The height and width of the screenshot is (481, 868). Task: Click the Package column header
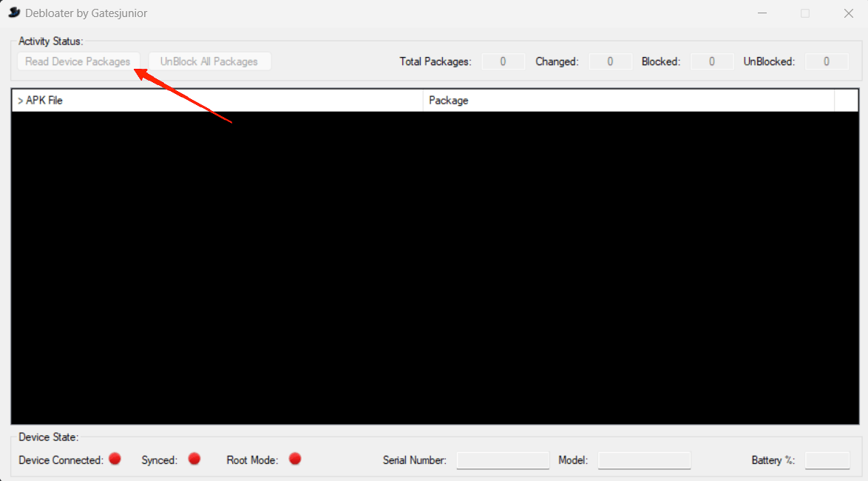628,101
